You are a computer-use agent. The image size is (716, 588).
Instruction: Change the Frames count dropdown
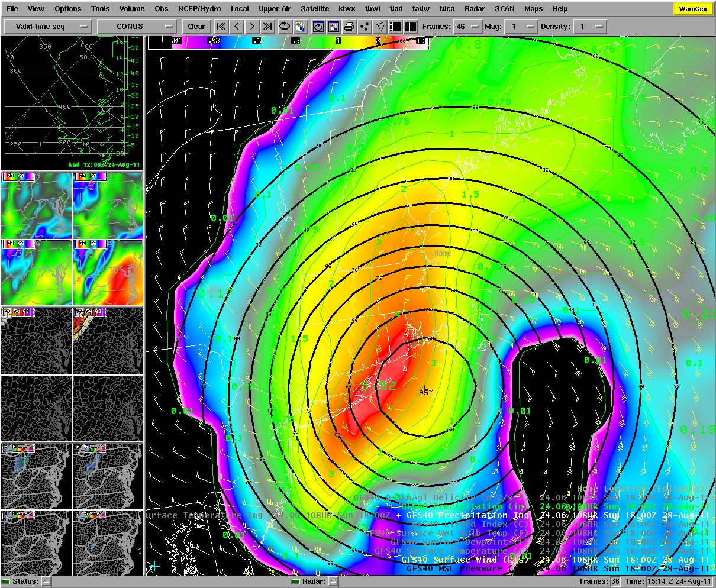468,27
